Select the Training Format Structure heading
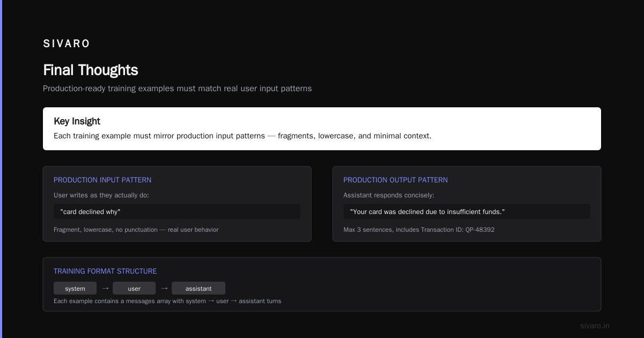 105,271
